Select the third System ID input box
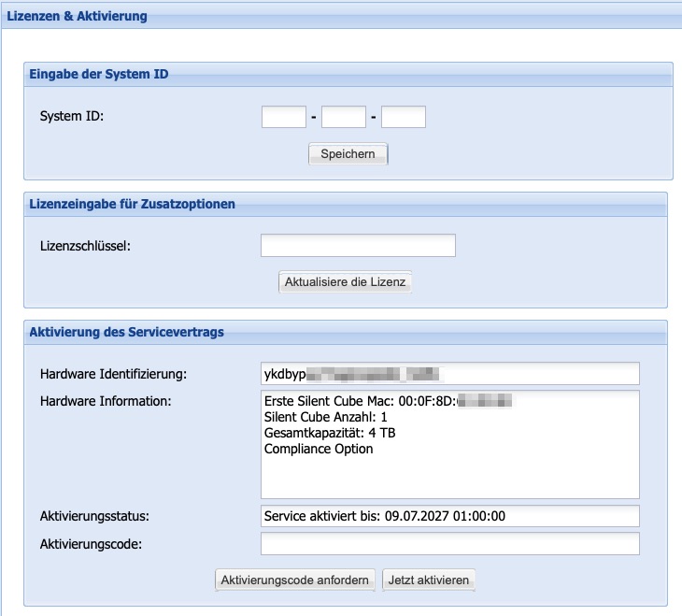The width and height of the screenshot is (682, 616). tap(403, 117)
